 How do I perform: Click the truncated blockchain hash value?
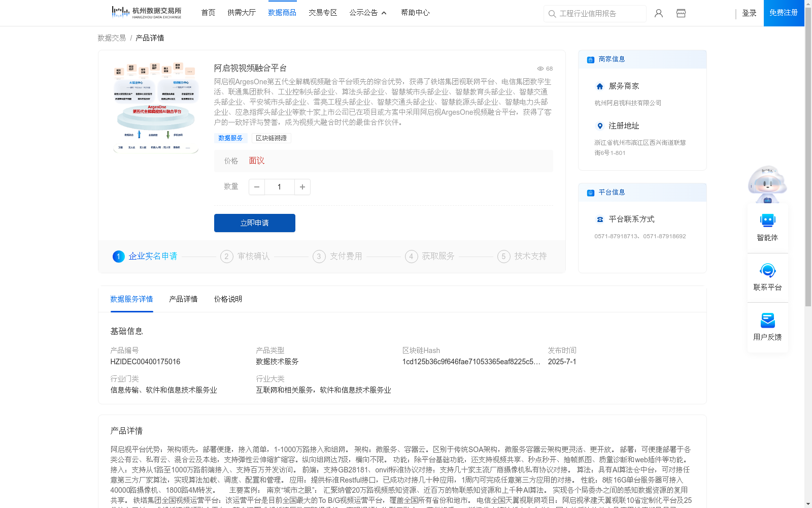point(471,362)
